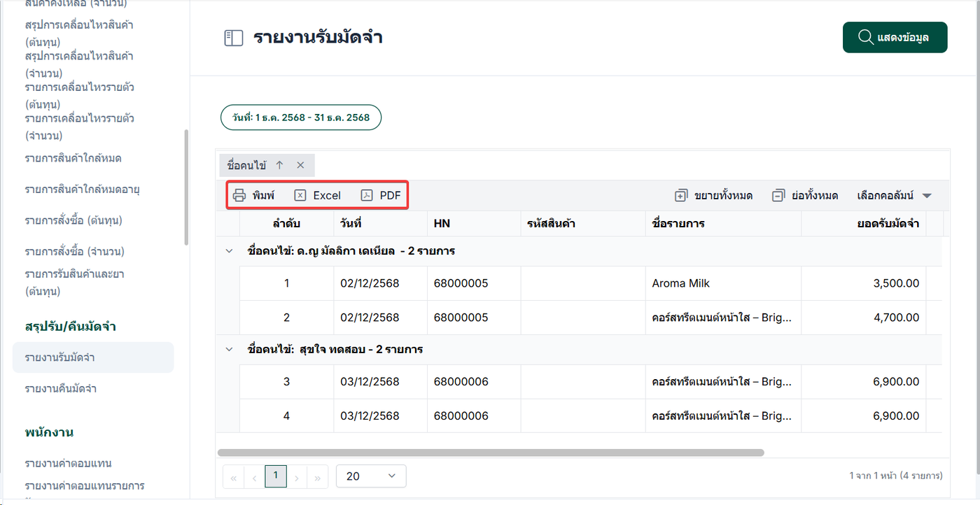Viewport: 980px width, 505px height.
Task: Export the report with the Excel button
Action: (317, 196)
